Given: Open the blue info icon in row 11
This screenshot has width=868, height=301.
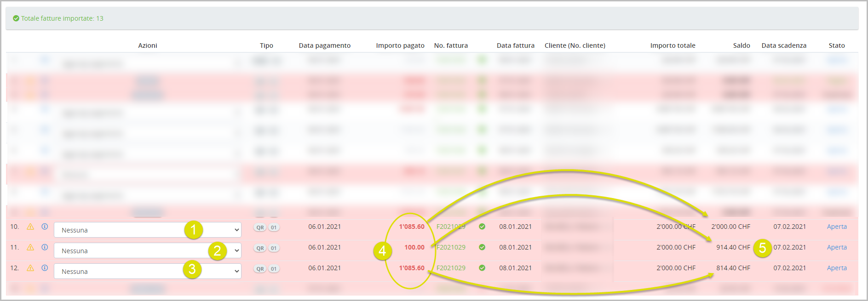Looking at the screenshot, I should (45, 247).
